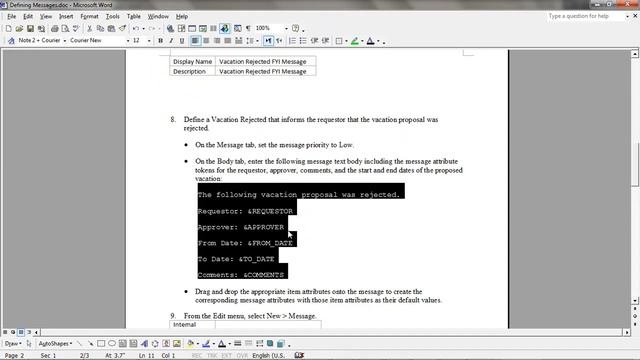Justify the paragraph text
The height and width of the screenshot is (360, 640).
pos(228,41)
